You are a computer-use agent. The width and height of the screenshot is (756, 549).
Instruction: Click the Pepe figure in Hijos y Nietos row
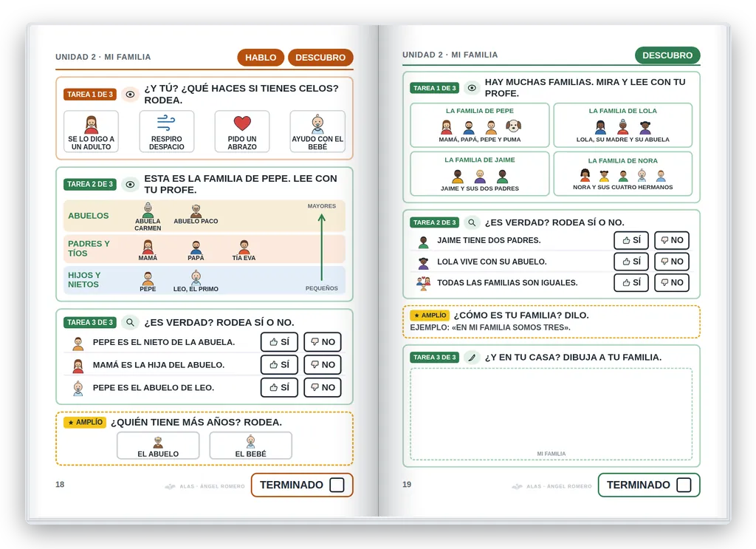[148, 279]
